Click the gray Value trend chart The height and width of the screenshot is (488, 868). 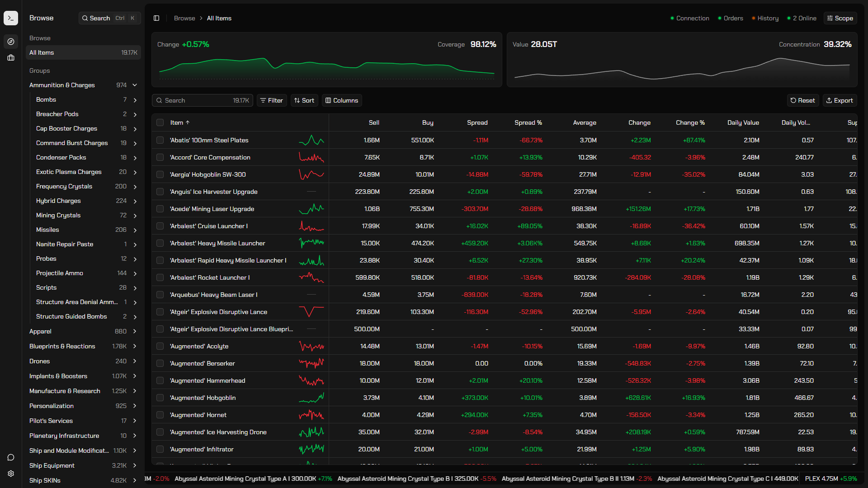pos(682,68)
